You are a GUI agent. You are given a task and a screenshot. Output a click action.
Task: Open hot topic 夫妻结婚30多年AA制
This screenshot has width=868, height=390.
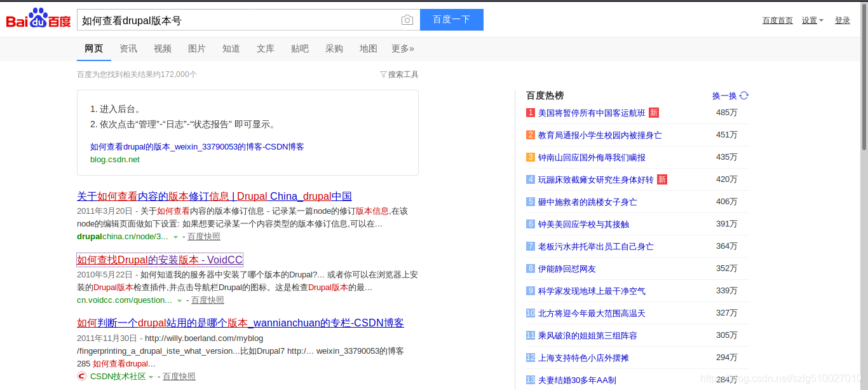pyautogui.click(x=577, y=380)
